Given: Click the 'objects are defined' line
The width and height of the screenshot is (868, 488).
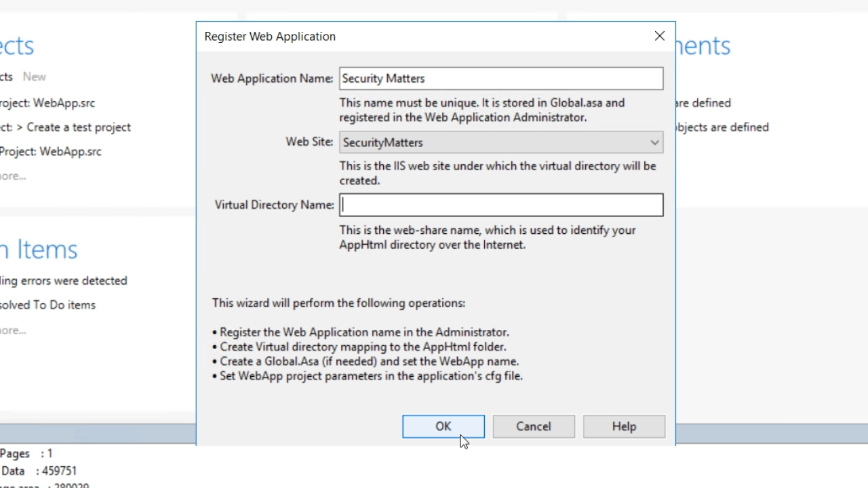Looking at the screenshot, I should 722,127.
